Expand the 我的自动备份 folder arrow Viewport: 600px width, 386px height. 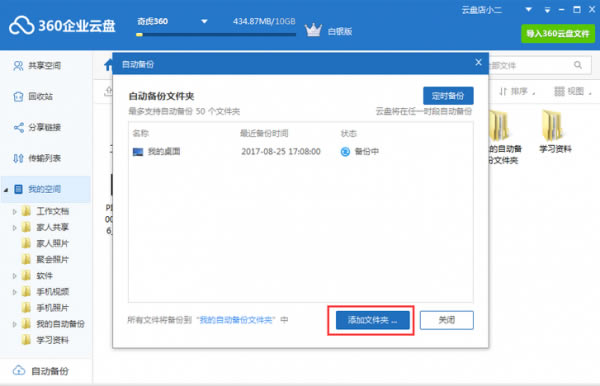(15, 324)
